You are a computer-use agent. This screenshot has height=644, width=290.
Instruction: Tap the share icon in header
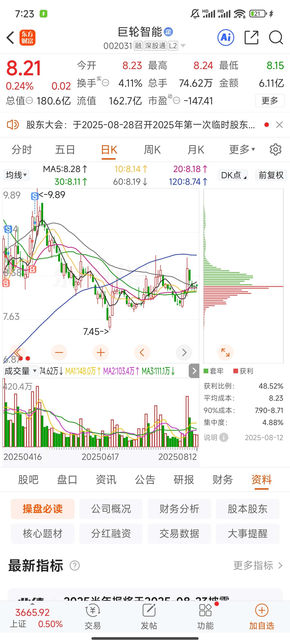coord(251,37)
